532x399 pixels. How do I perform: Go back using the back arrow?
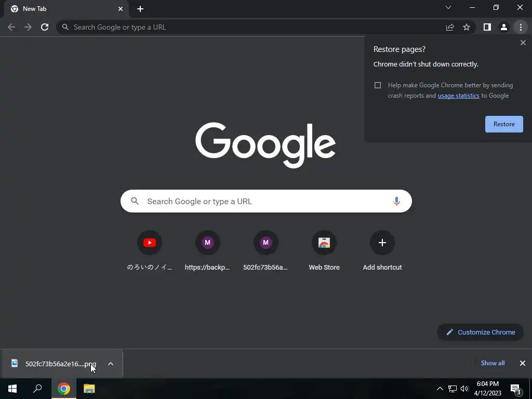pyautogui.click(x=11, y=27)
